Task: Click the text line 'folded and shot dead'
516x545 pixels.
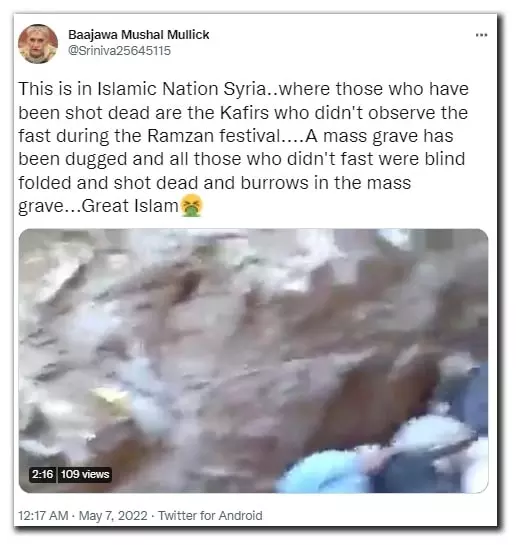Action: click(x=214, y=183)
